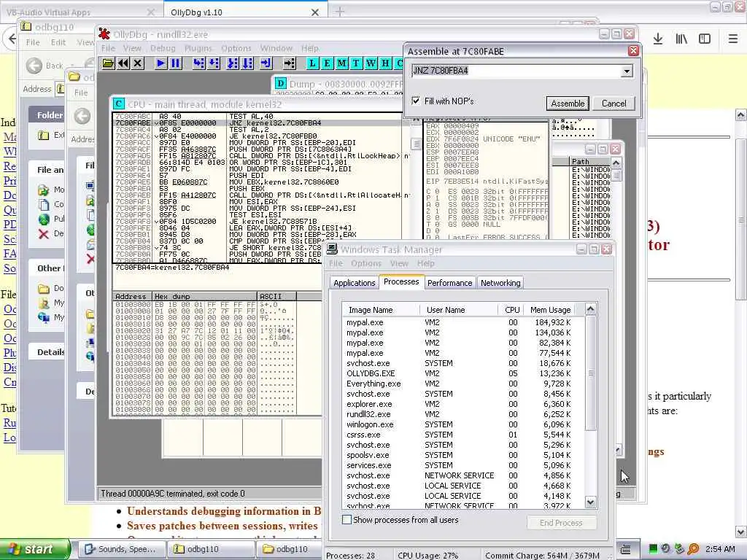Image resolution: width=747 pixels, height=560 pixels.
Task: Click the browser page scroll-down arrow
Action: (740, 532)
